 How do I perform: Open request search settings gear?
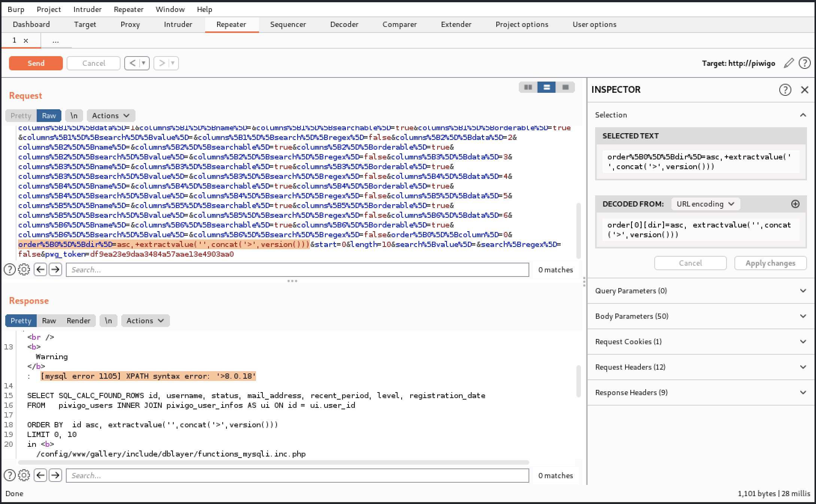(24, 269)
